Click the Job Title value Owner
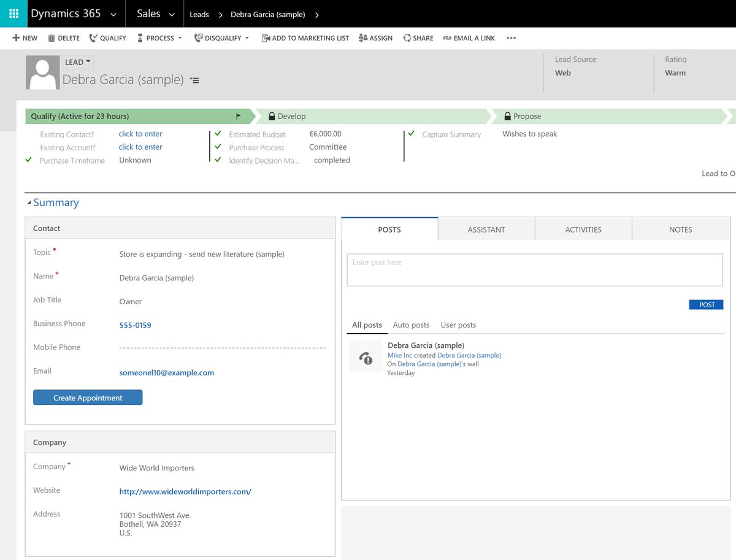The width and height of the screenshot is (736, 560). 131,302
